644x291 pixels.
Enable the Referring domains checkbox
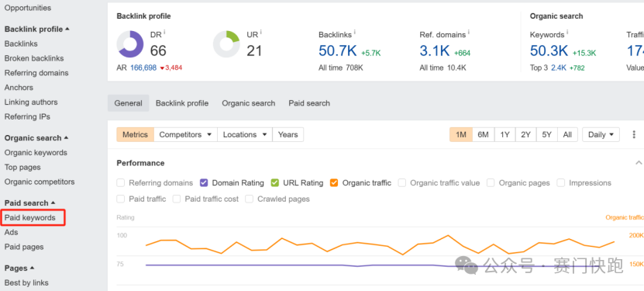(120, 183)
